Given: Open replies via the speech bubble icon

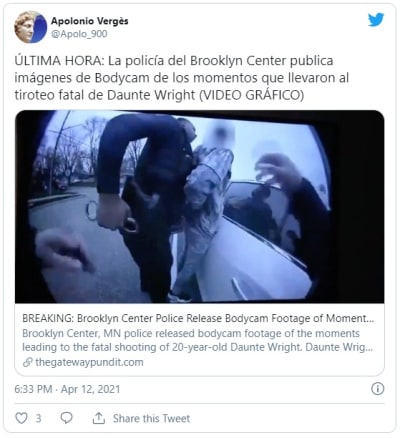Looking at the screenshot, I should click(66, 418).
